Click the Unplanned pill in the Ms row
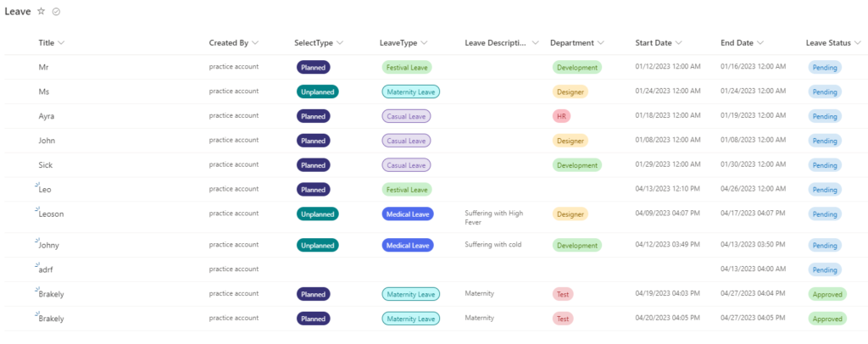 pos(318,92)
